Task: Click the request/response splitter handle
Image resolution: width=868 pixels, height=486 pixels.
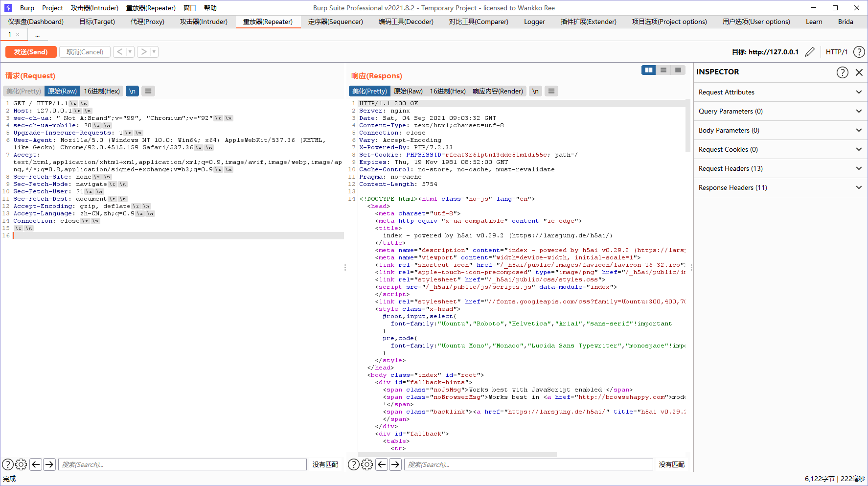Action: tap(345, 267)
